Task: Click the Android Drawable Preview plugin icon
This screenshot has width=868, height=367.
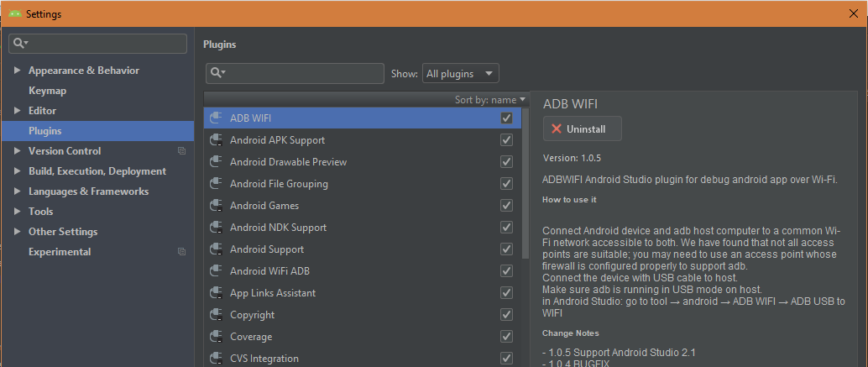Action: 216,161
